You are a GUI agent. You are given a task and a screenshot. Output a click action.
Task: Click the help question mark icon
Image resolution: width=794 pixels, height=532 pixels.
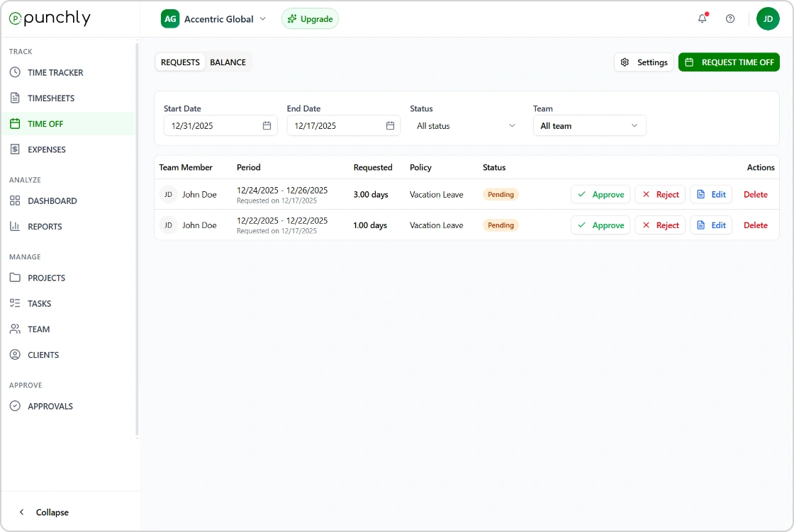730,19
